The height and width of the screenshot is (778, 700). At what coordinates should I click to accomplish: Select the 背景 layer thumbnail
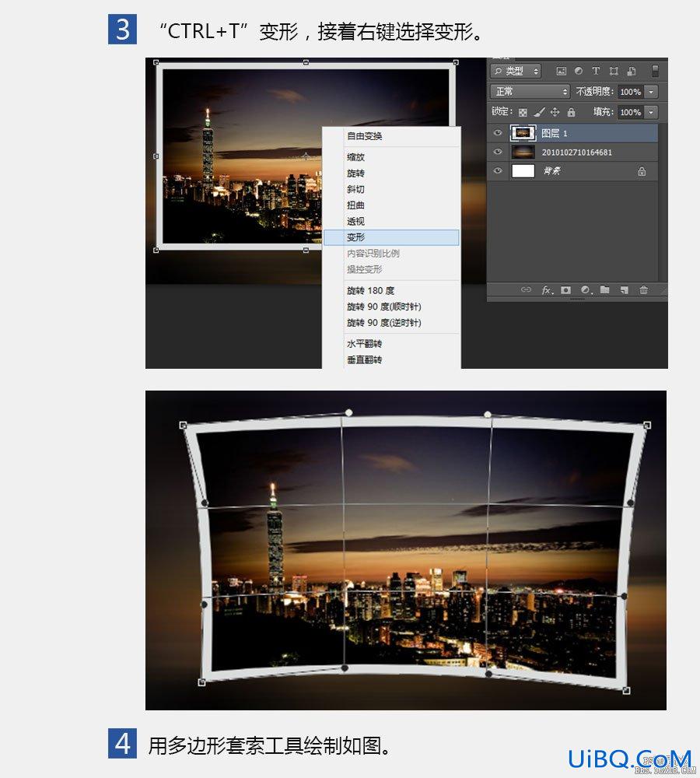pos(523,170)
